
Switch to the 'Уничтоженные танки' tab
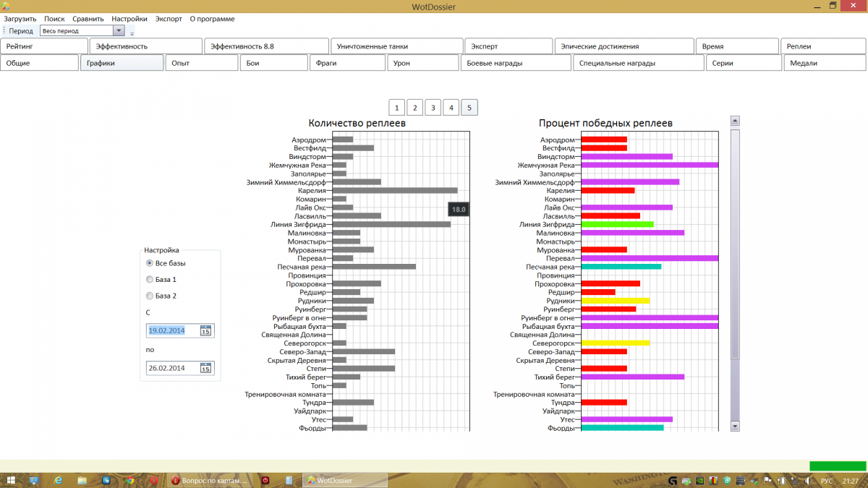pos(396,46)
